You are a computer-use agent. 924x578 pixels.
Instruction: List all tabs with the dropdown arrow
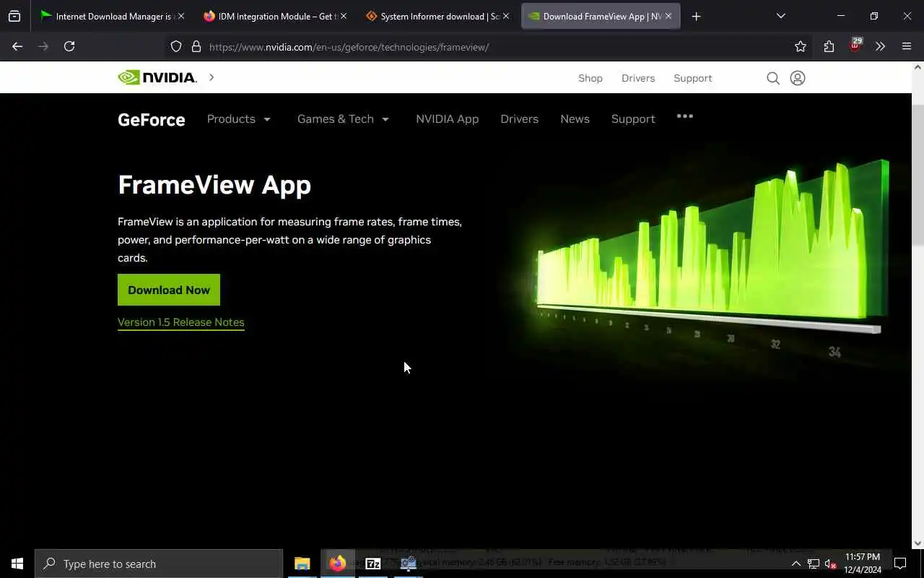[780, 16]
